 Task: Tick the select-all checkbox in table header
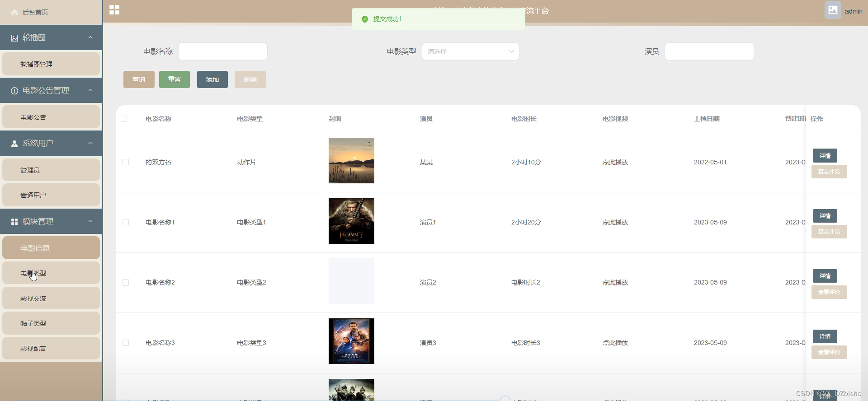tap(124, 119)
